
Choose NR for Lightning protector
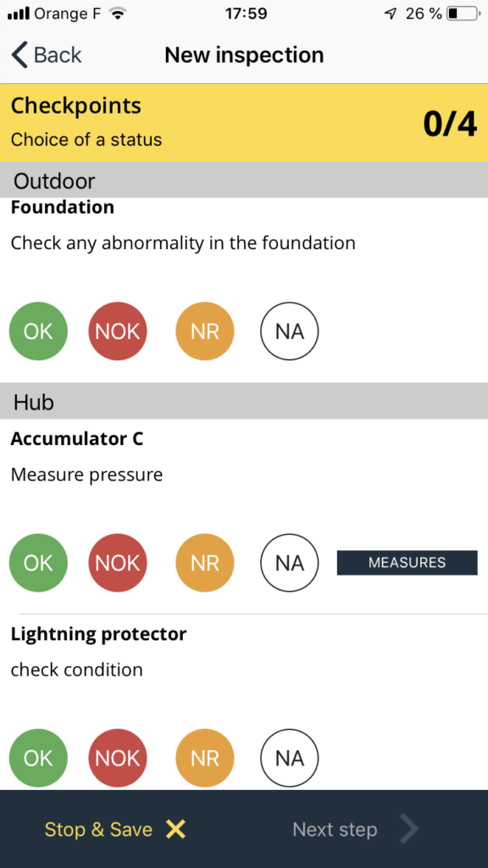click(x=205, y=758)
